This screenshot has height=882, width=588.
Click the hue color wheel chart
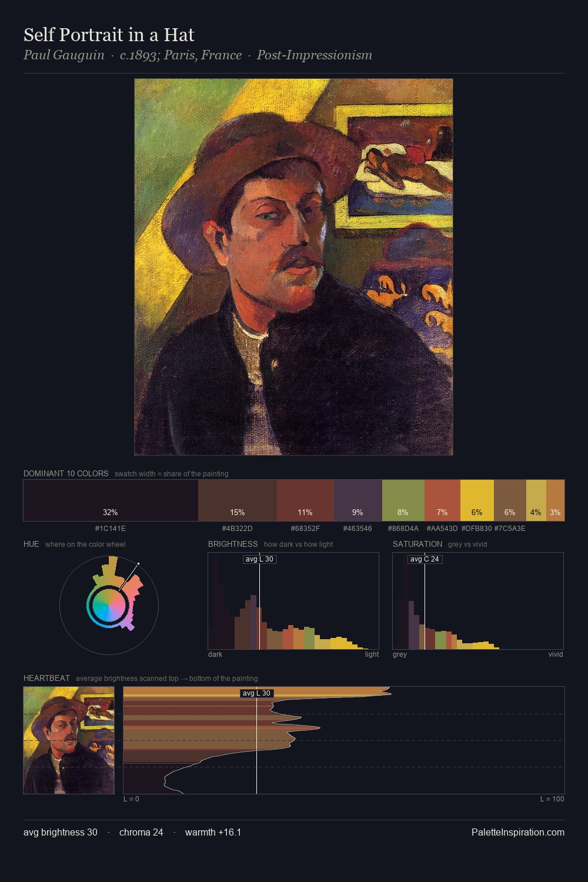click(x=109, y=605)
